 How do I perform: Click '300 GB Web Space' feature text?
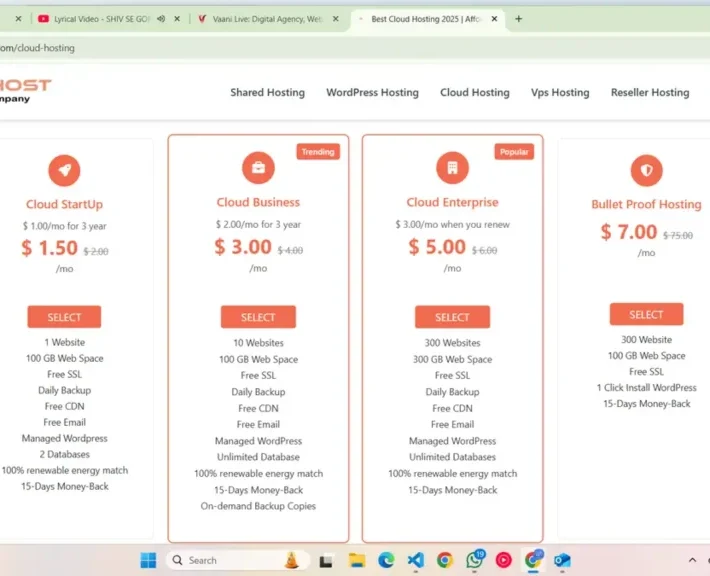[x=452, y=359]
